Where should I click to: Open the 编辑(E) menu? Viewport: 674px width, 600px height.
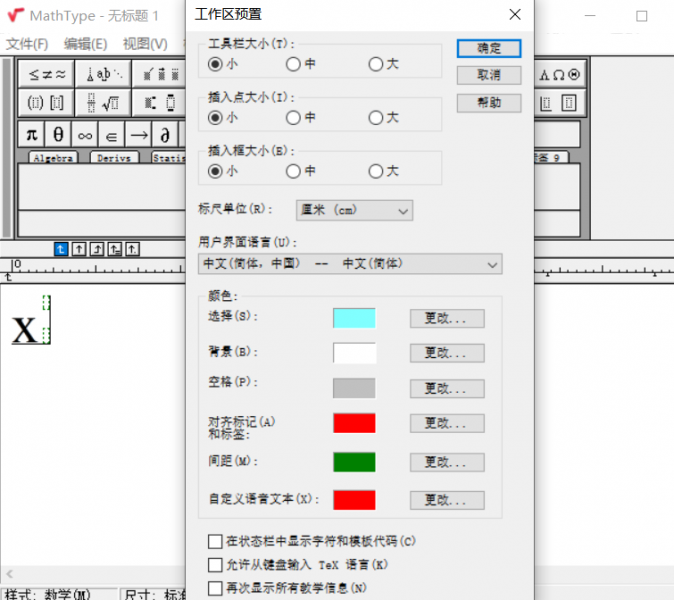(x=85, y=43)
